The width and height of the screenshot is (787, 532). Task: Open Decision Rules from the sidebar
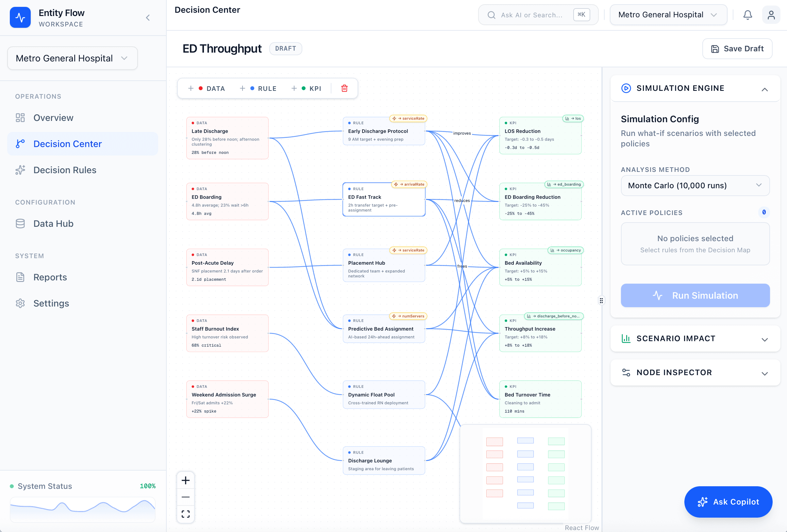[x=64, y=170]
